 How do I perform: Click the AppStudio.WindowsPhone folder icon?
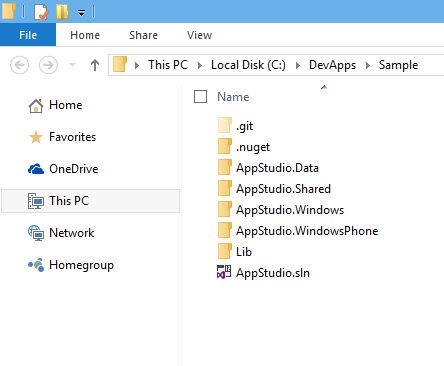click(225, 230)
